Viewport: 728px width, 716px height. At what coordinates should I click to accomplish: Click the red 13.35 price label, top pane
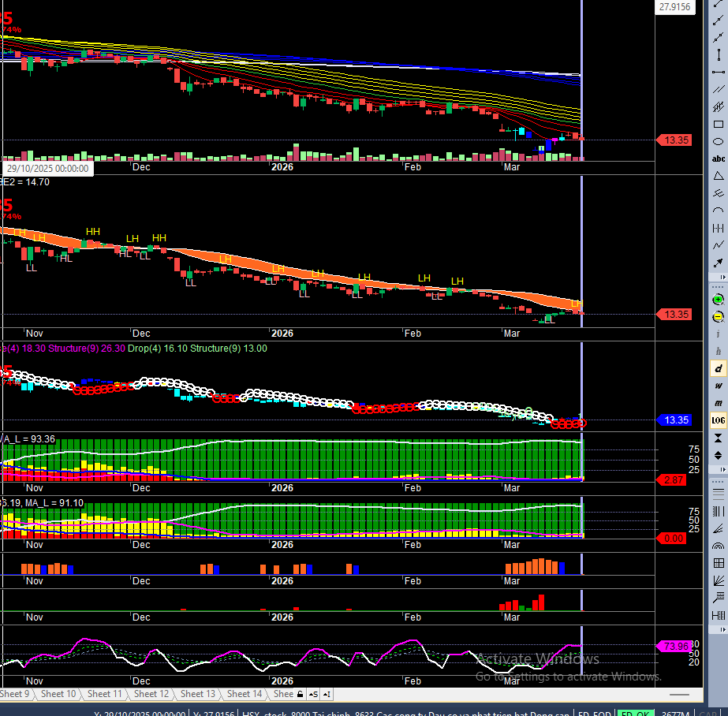click(674, 140)
